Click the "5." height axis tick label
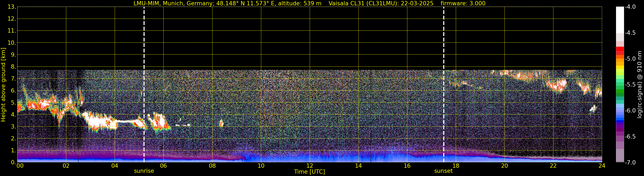Viewport: 644px width, 176px height. 13,103
